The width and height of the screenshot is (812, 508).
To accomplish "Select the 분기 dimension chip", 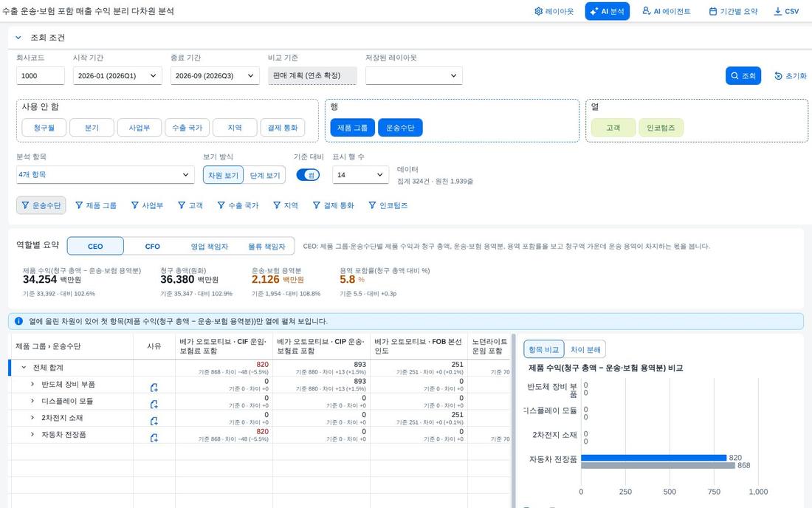I will [x=92, y=128].
